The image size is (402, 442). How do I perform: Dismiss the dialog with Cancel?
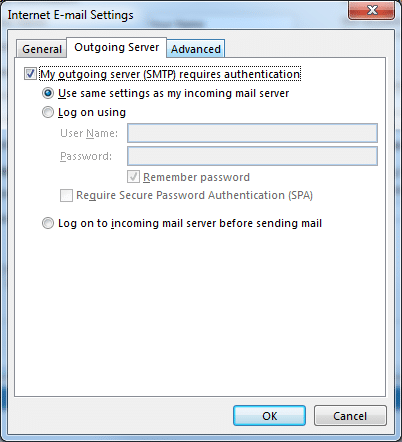point(350,416)
